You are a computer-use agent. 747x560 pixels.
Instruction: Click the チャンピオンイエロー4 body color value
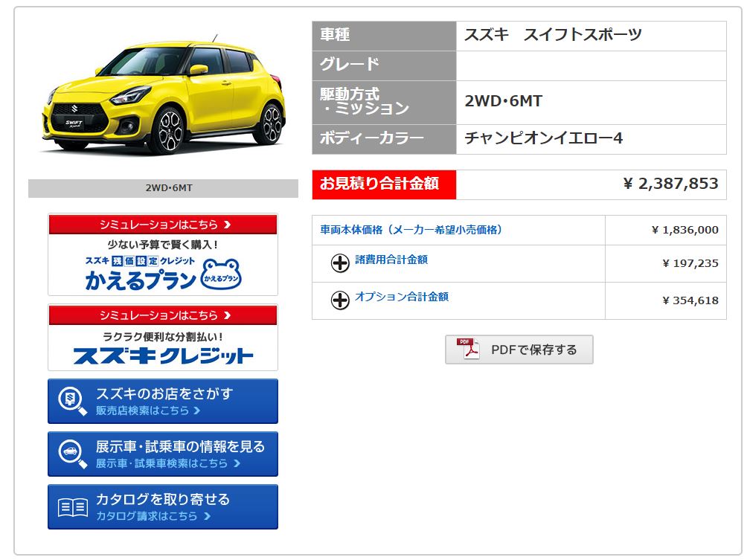pyautogui.click(x=544, y=138)
